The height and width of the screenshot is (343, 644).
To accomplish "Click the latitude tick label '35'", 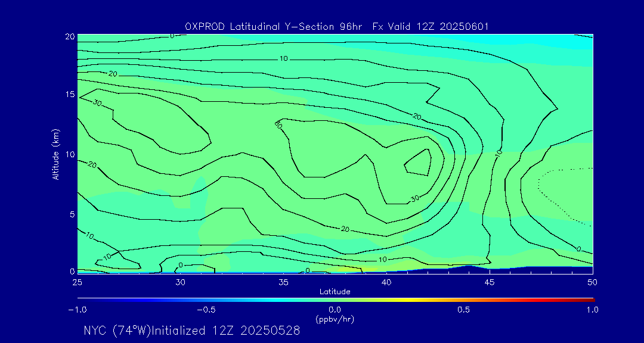I will [x=283, y=282].
